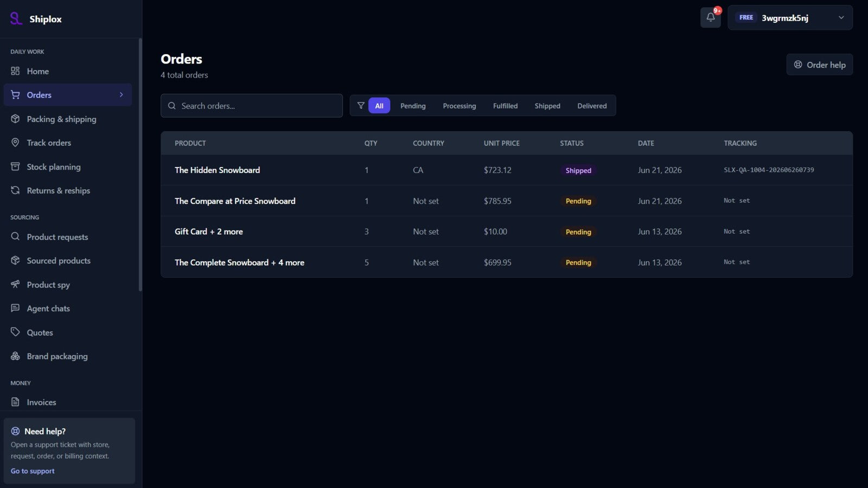This screenshot has height=488, width=868.
Task: Click the Home grid icon
Action: (x=15, y=71)
